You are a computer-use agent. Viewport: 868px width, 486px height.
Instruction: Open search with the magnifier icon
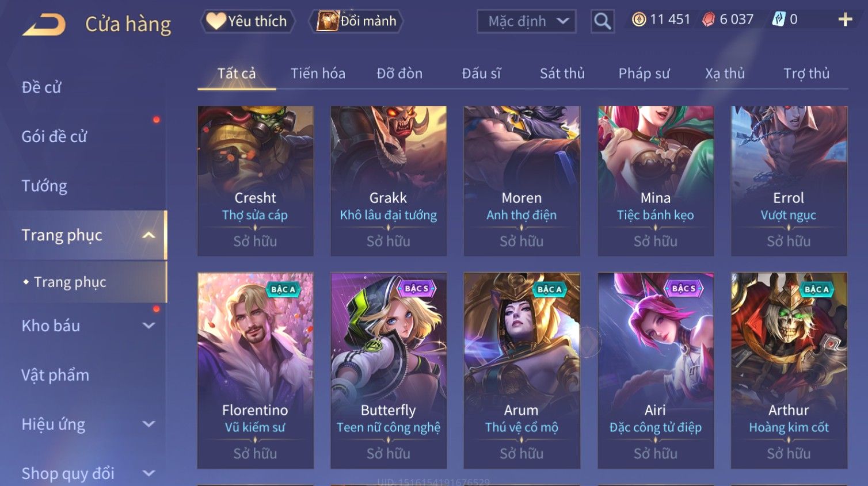602,21
